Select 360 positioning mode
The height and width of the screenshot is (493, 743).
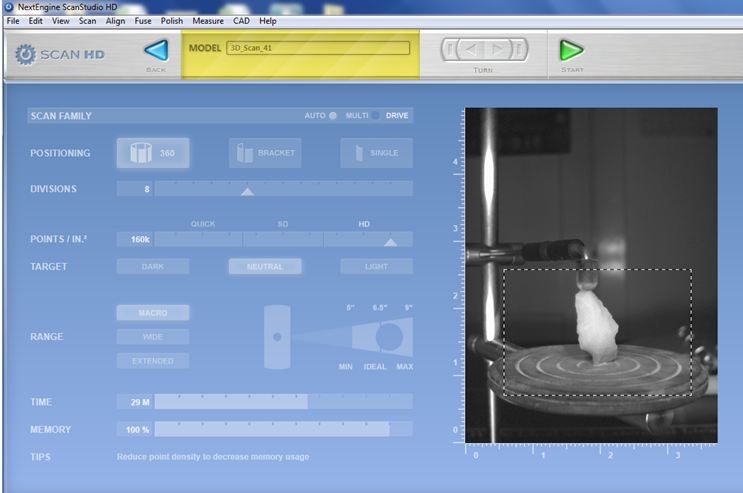click(x=153, y=153)
